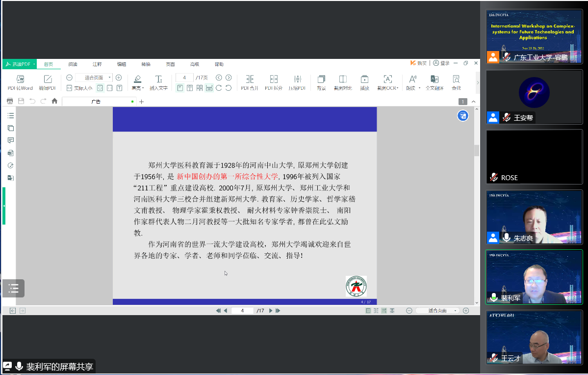
Task: Click the ribbon page number input field
Action: 184,78
